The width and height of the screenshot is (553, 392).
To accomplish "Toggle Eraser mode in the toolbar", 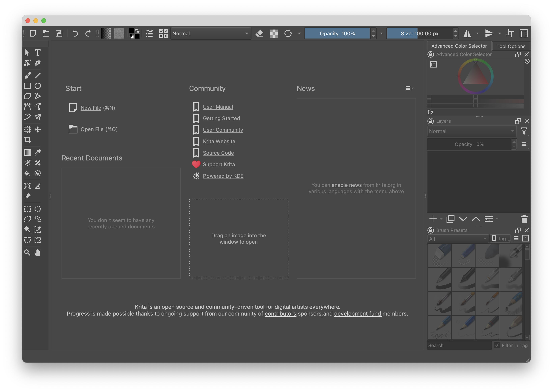I will 259,33.
